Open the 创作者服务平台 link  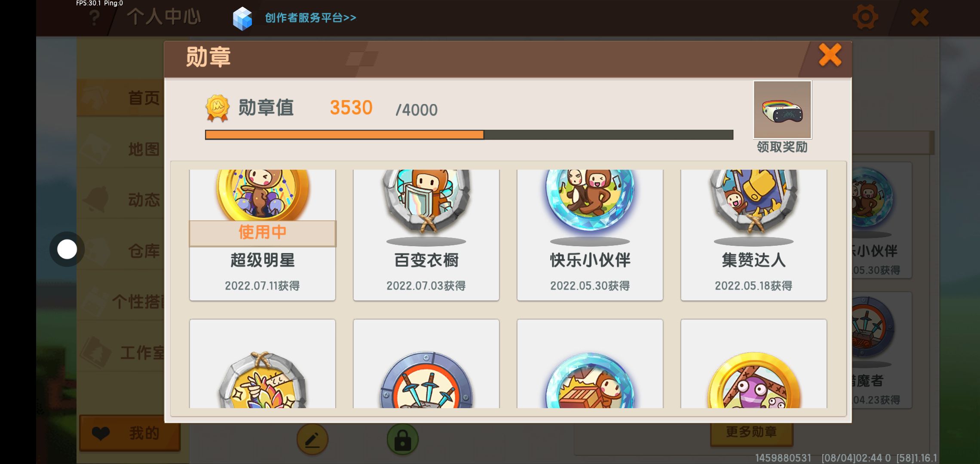[x=310, y=18]
